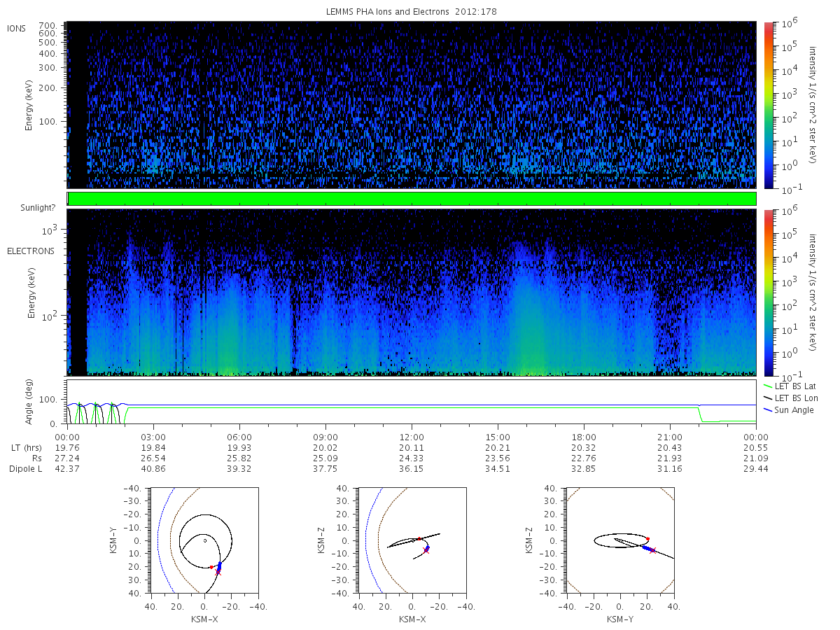Click the green Sunlight indicator bar
840x630 pixels.
pyautogui.click(x=412, y=199)
